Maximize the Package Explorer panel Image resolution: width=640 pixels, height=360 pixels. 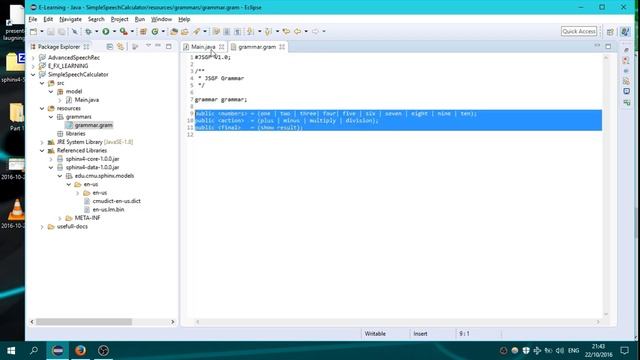(x=169, y=47)
